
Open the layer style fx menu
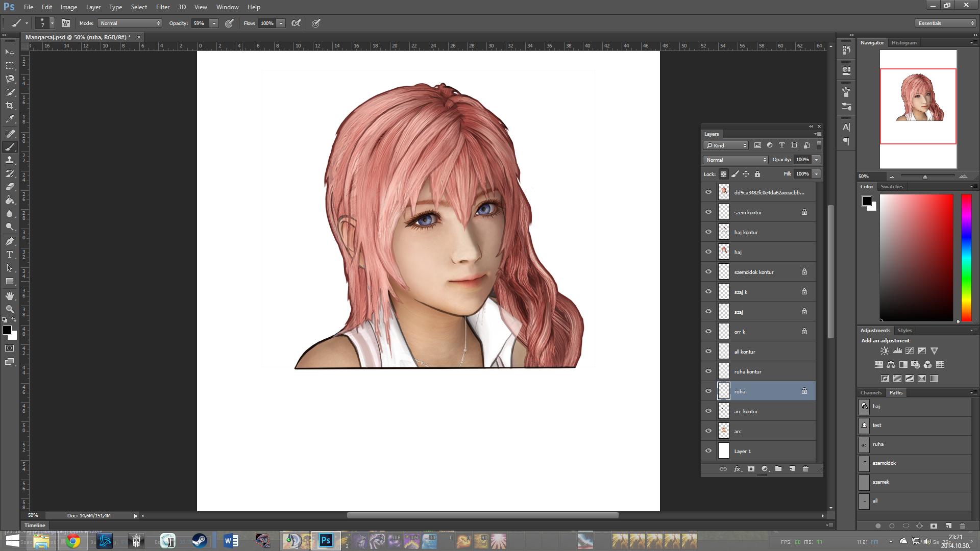(738, 469)
